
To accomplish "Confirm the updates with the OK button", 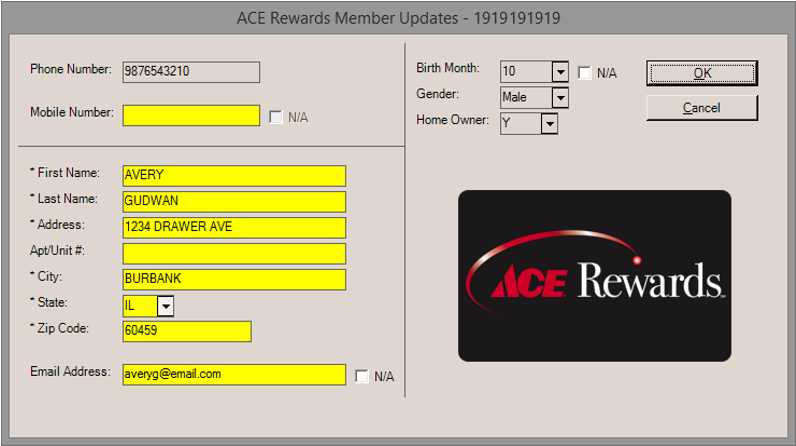I will pyautogui.click(x=702, y=73).
